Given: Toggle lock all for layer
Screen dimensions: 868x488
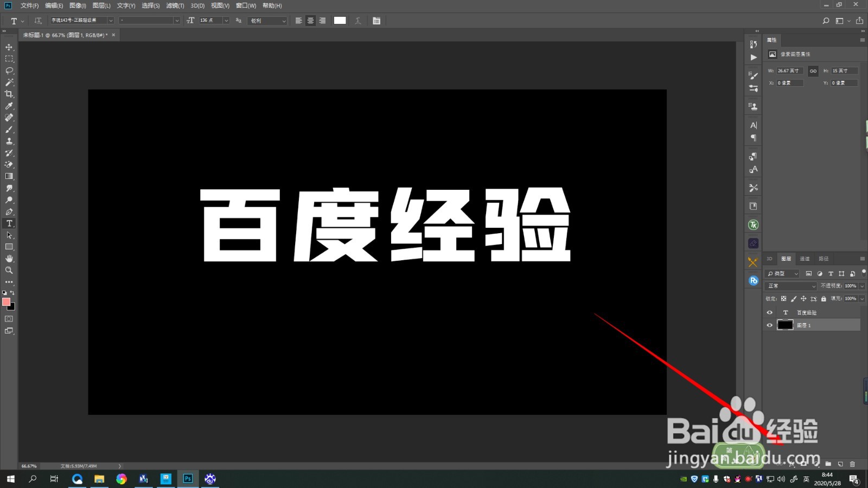Looking at the screenshot, I should tap(824, 299).
